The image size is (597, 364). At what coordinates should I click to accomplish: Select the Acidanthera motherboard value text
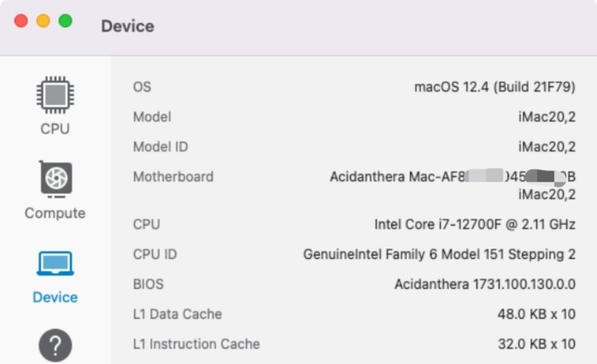tap(453, 185)
